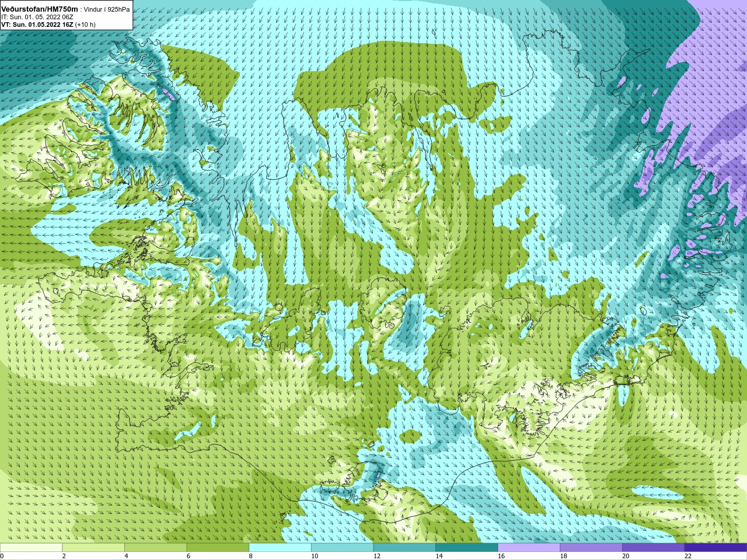The height and width of the screenshot is (560, 747).
Task: Click the 6–8 olive green legend swatch
Action: pos(218,548)
